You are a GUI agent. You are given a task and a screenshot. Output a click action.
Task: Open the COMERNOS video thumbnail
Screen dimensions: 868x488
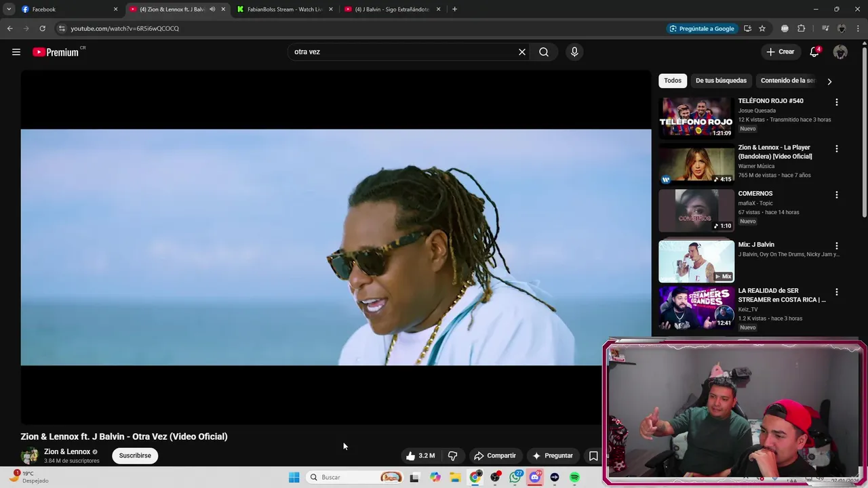pos(696,210)
